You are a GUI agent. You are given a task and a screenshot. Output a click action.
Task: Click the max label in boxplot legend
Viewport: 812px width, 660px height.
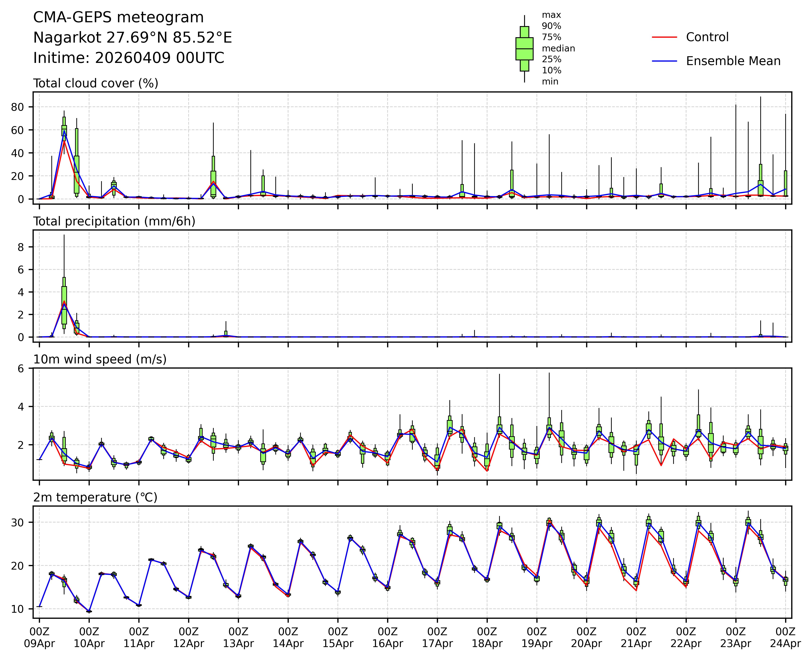point(551,15)
